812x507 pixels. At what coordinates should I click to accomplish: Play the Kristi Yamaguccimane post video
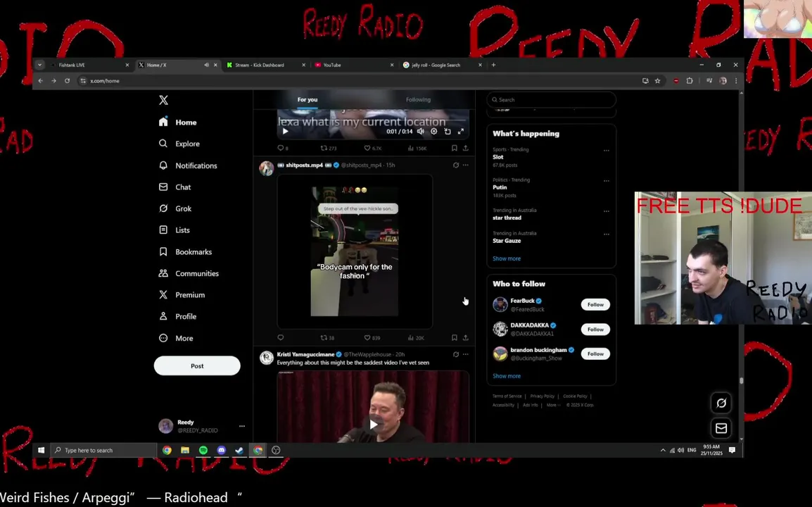pos(374,425)
